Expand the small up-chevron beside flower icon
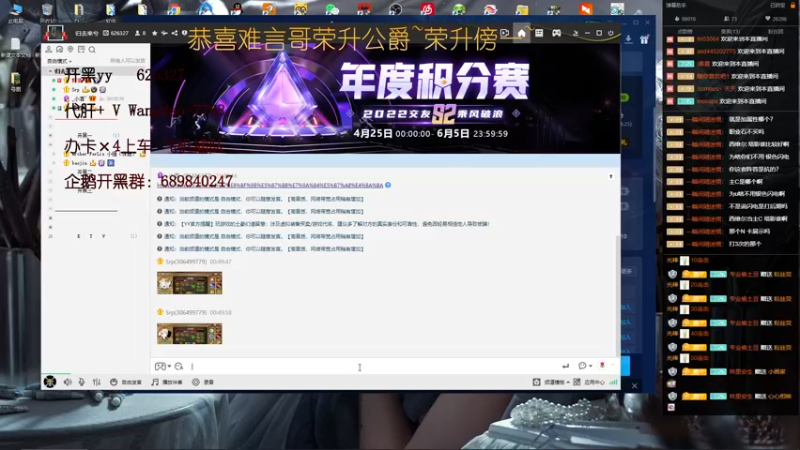Viewport: 800px width, 450px height. tap(612, 365)
